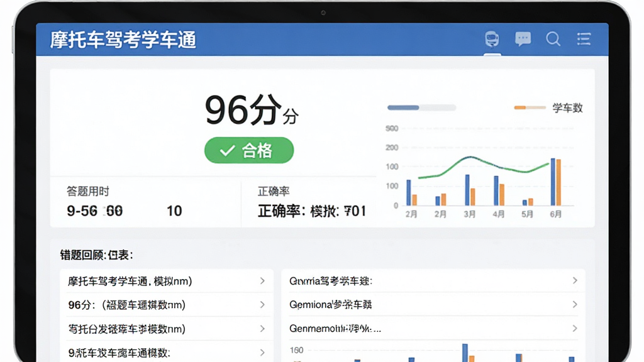
Task: Click the small gray 正确率 label
Action: click(x=274, y=191)
